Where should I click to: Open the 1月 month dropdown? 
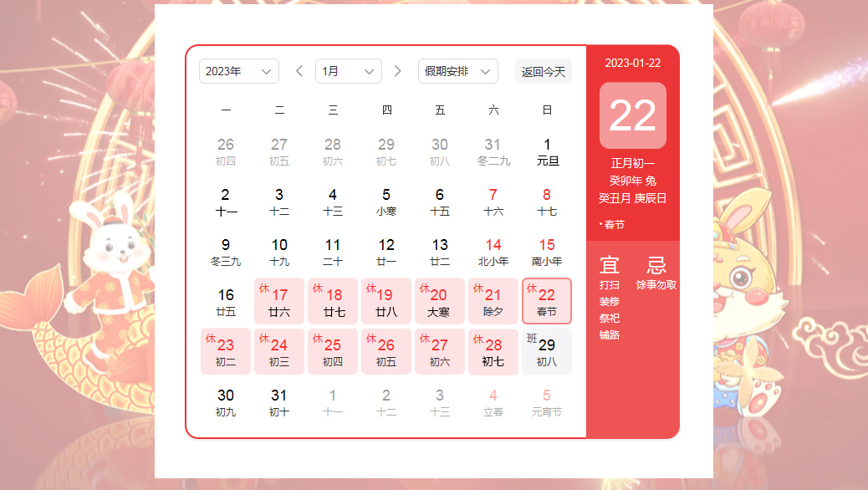pyautogui.click(x=348, y=72)
